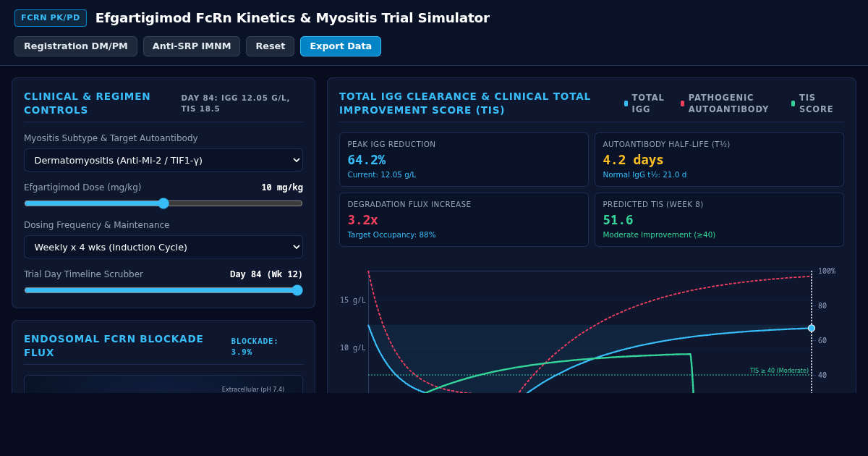
Task: Click 'Target Occupancy: 88%' text
Action: 391,235
